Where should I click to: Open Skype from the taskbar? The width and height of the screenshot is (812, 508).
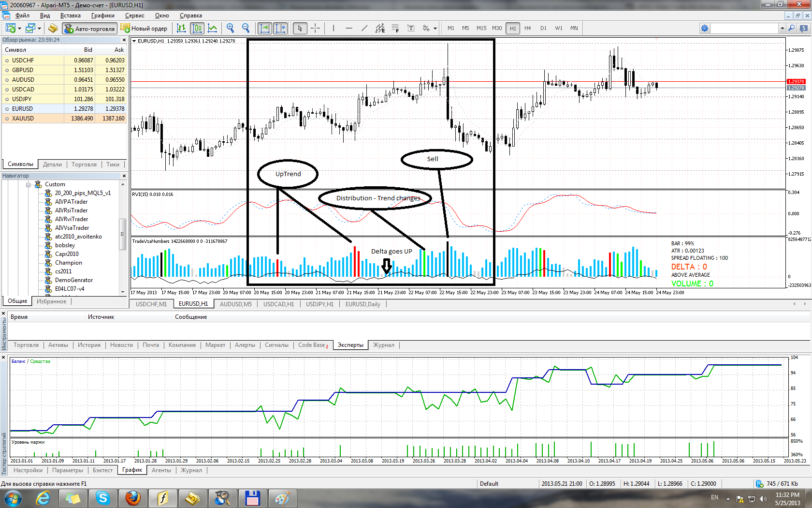pos(103,498)
